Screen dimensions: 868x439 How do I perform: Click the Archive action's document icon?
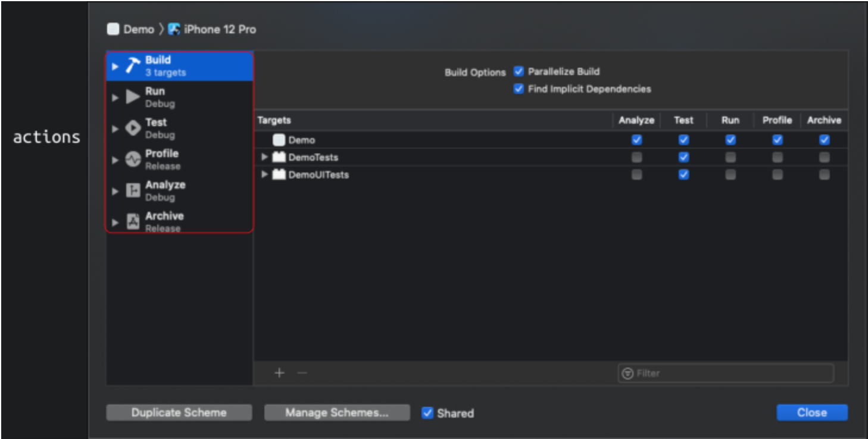133,222
